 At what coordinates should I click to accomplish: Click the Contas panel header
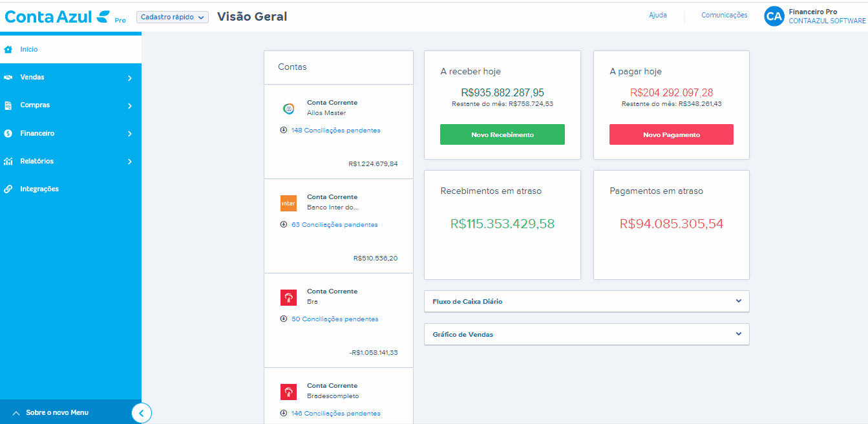click(339, 67)
